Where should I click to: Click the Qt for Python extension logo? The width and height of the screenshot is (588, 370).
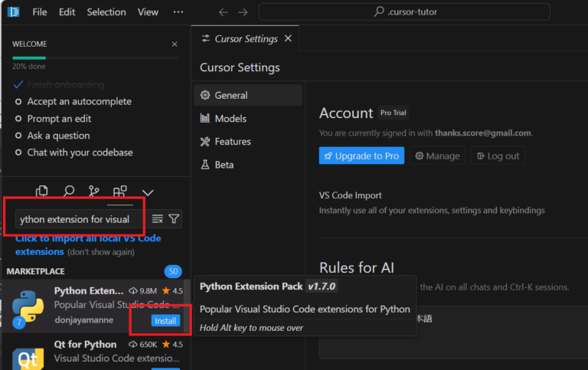[28, 355]
